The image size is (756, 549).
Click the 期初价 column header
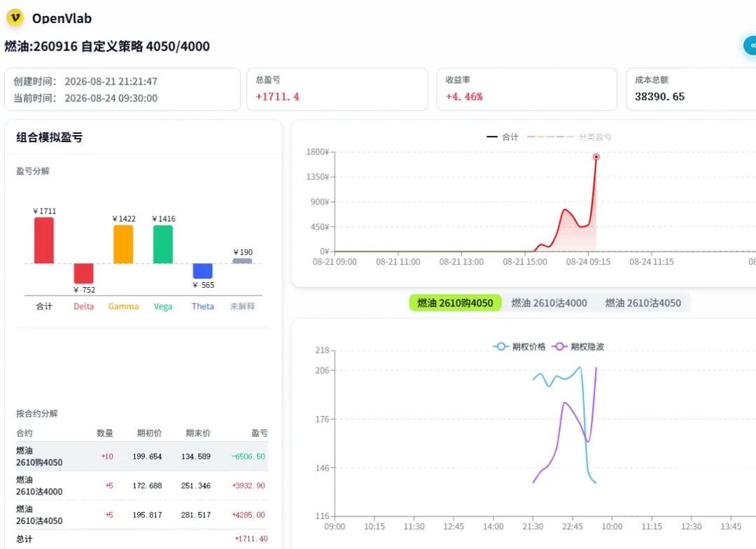click(x=150, y=433)
